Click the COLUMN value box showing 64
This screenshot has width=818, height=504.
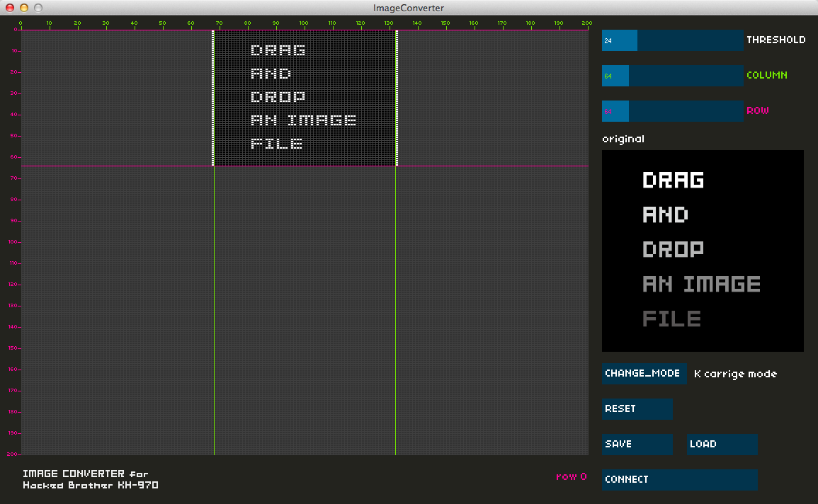point(615,76)
